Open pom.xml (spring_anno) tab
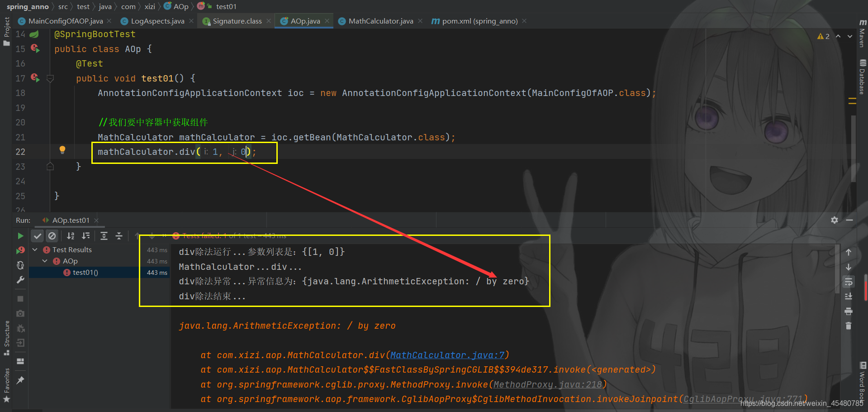868x412 pixels. pyautogui.click(x=479, y=21)
